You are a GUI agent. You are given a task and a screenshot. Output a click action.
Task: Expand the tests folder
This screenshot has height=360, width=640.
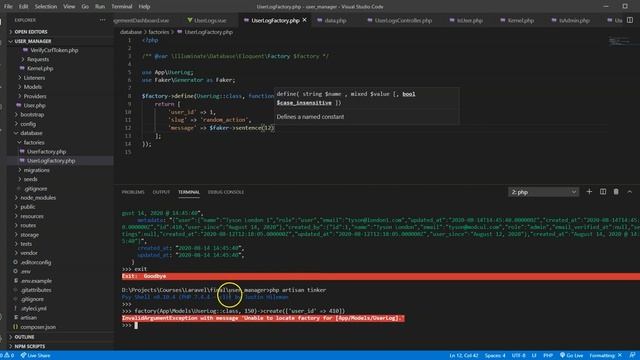[26, 244]
